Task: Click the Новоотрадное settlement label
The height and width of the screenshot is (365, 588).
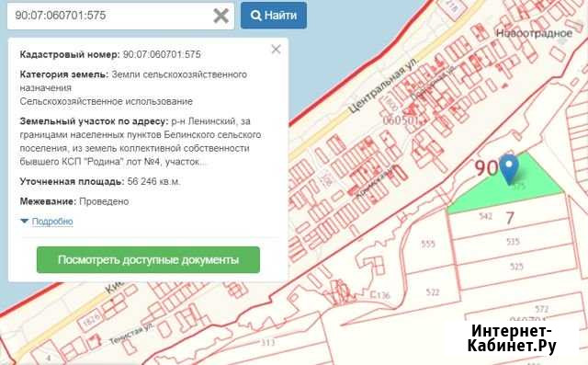Action: coord(534,33)
